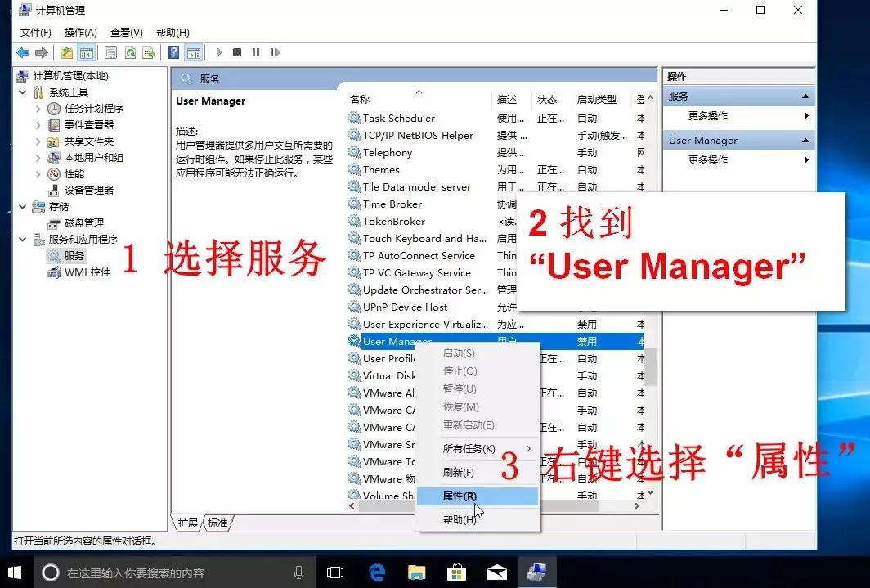Viewport: 870px width, 588px height.
Task: Click the properties toolbar icon
Action: coord(110,52)
